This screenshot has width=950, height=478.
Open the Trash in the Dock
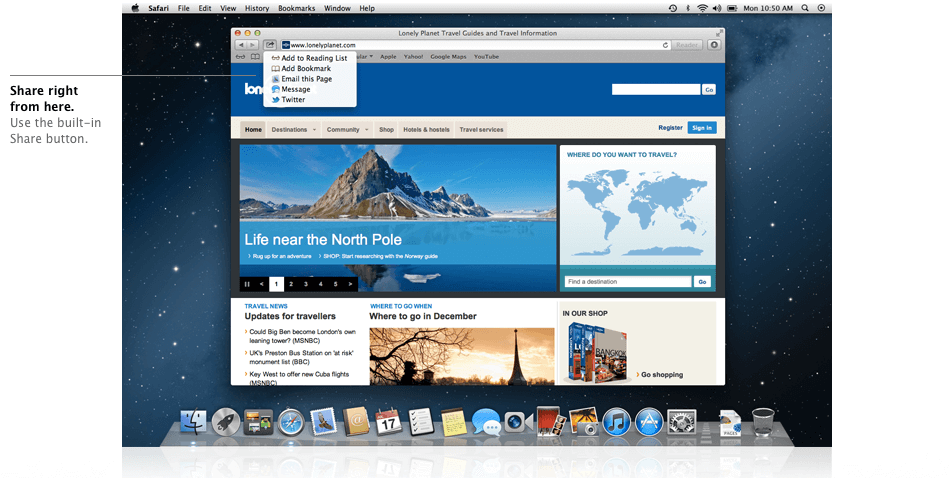point(763,422)
